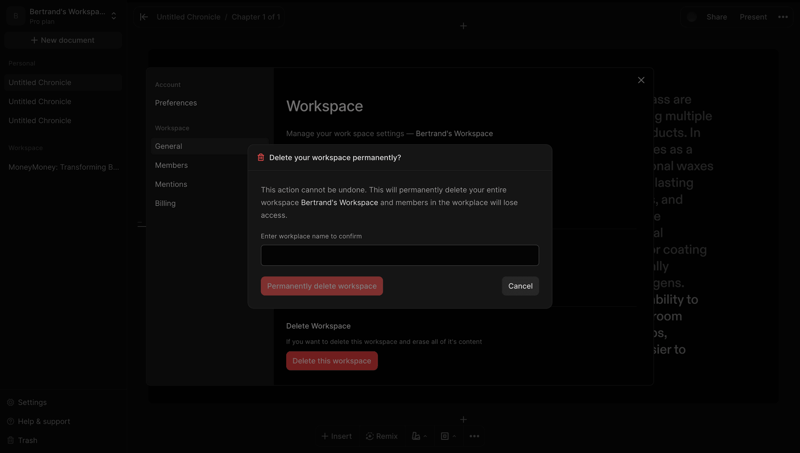The image size is (800, 453).
Task: Open top-right more options menu
Action: [783, 17]
